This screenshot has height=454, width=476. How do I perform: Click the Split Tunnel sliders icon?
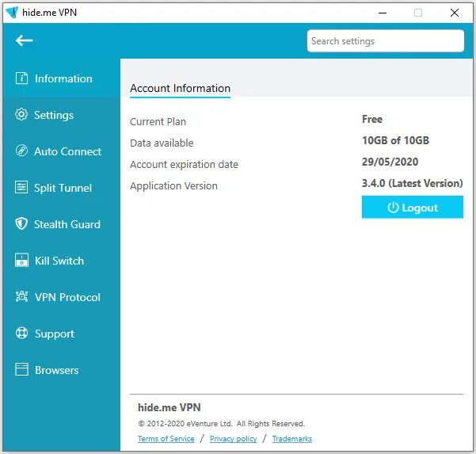21,187
